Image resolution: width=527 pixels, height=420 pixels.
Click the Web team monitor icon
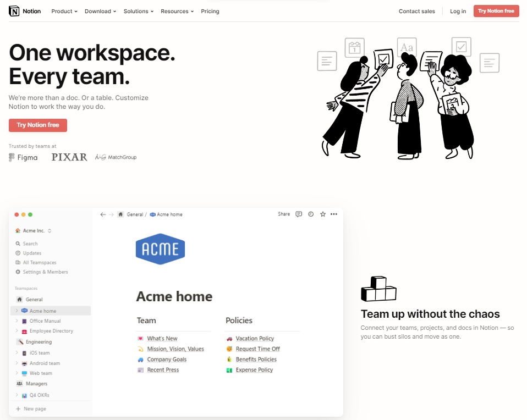(24, 373)
